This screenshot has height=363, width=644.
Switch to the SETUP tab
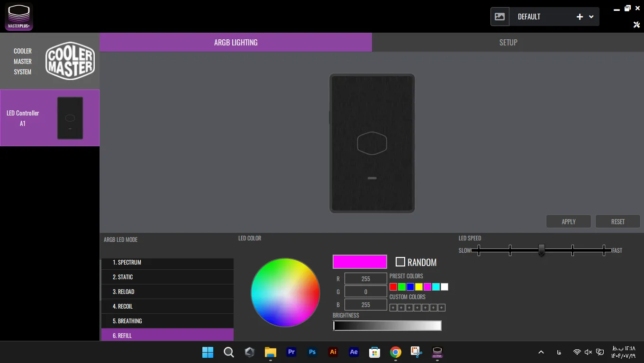pos(508,42)
